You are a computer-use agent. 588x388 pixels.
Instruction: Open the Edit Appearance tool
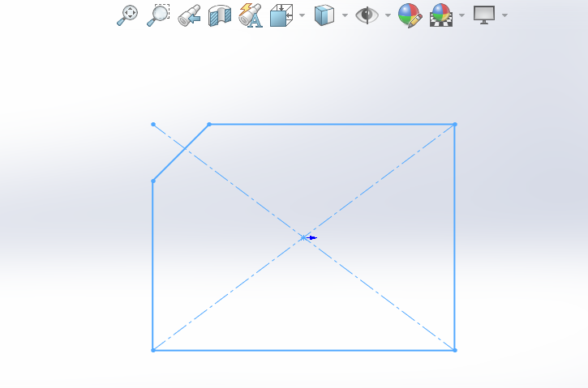(x=410, y=15)
